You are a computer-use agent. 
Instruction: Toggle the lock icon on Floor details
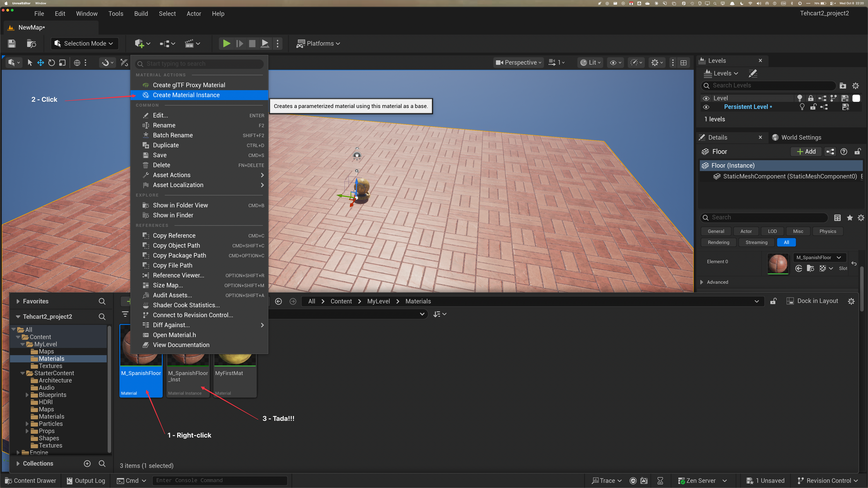(x=858, y=152)
